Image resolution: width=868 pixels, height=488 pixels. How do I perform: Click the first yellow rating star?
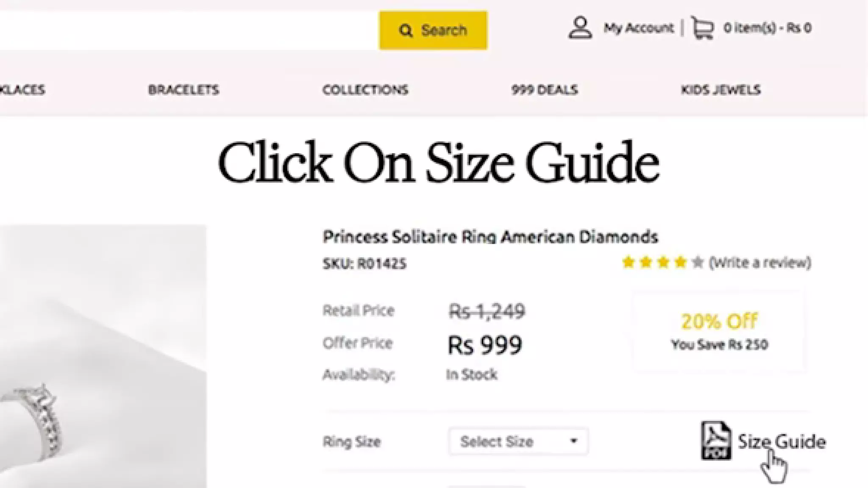628,263
